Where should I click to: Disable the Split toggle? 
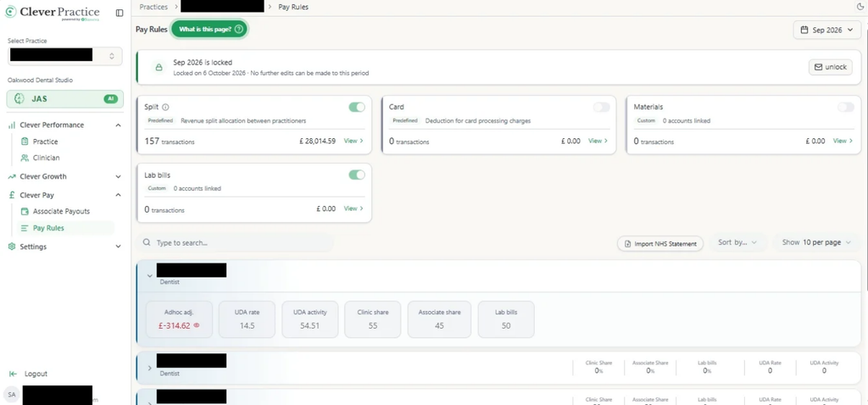tap(357, 108)
